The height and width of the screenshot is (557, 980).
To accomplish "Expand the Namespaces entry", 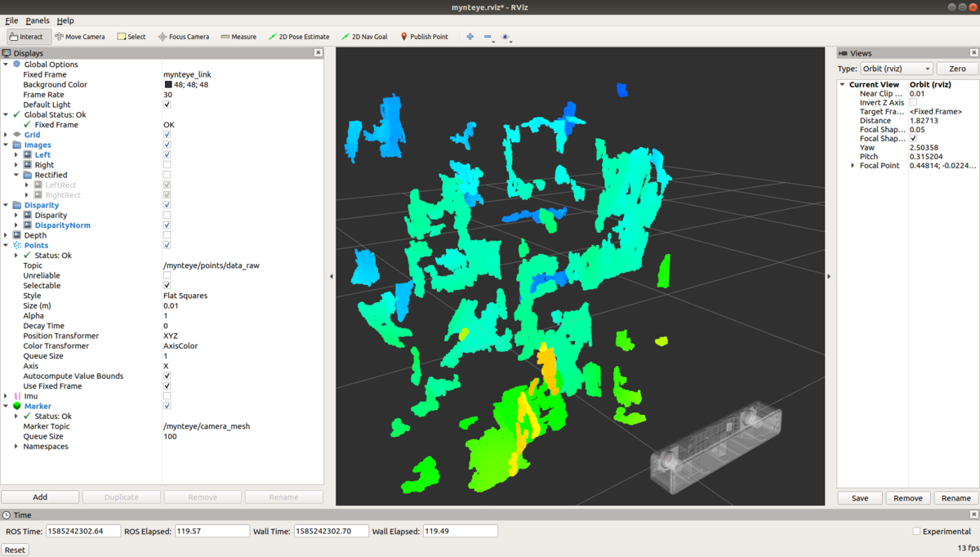I will [x=16, y=446].
